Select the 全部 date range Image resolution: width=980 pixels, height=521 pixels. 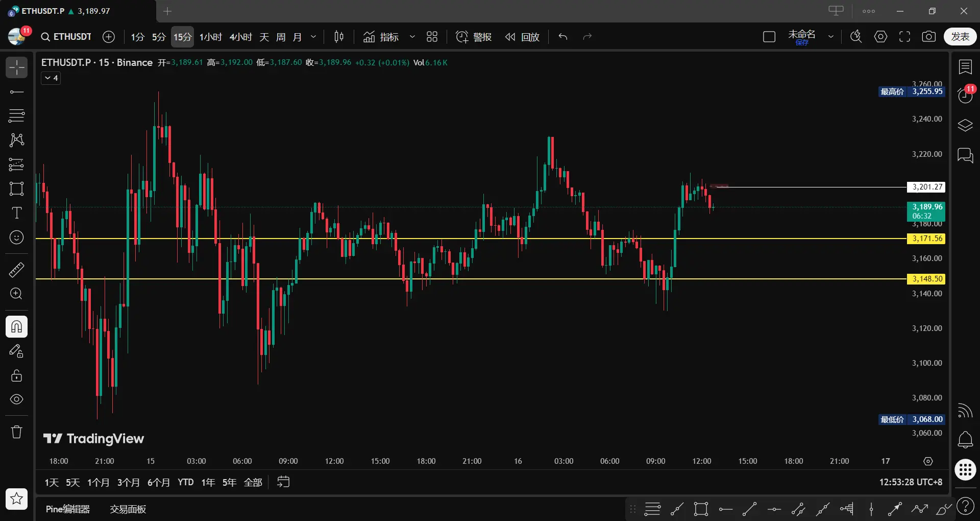(253, 482)
